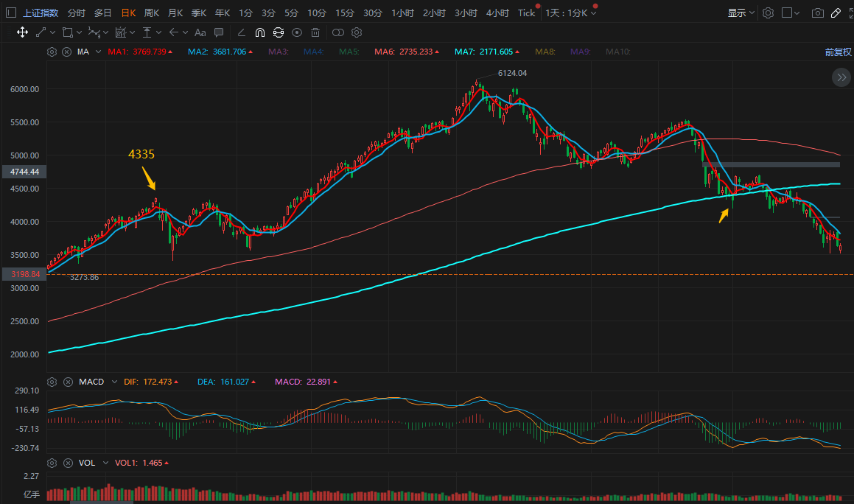Click the pencil draw icon at top right
The height and width of the screenshot is (504, 854).
(836, 13)
